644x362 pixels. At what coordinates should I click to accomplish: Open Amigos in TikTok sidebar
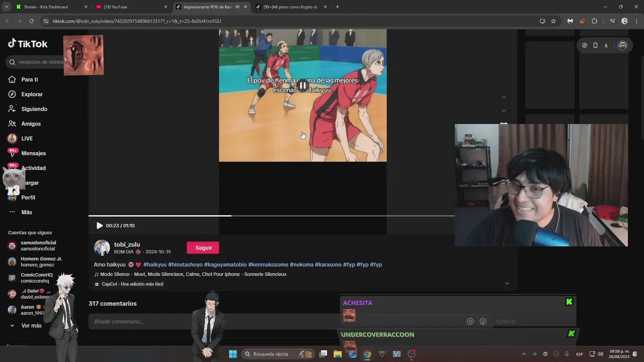point(31,124)
